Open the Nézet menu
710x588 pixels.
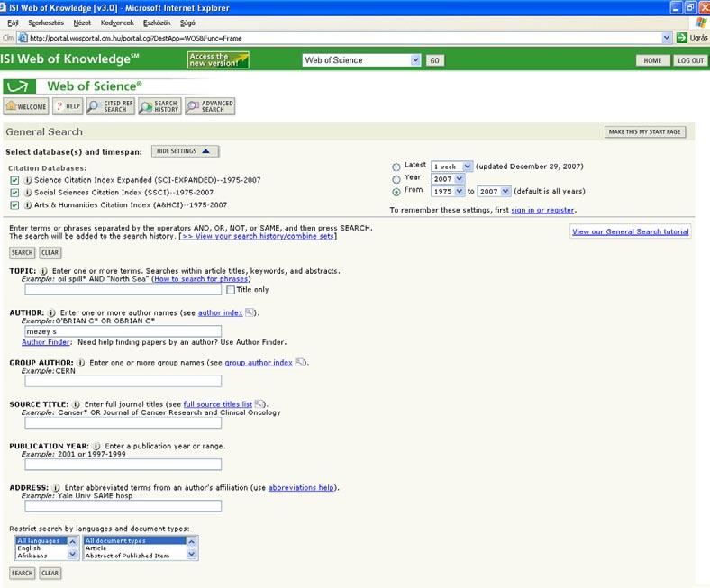click(82, 23)
